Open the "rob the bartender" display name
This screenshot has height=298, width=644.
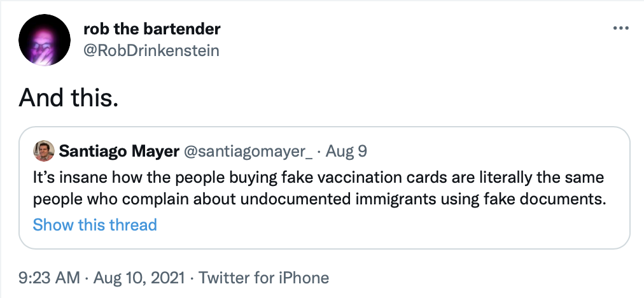pos(152,29)
